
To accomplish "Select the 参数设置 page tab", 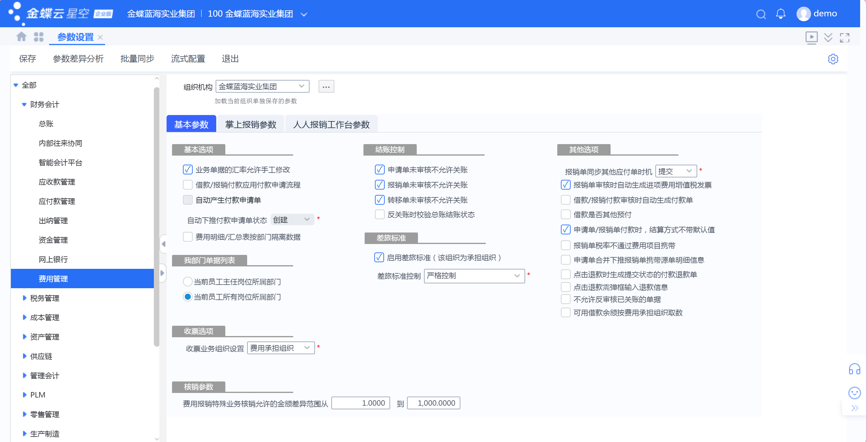I will [x=75, y=37].
